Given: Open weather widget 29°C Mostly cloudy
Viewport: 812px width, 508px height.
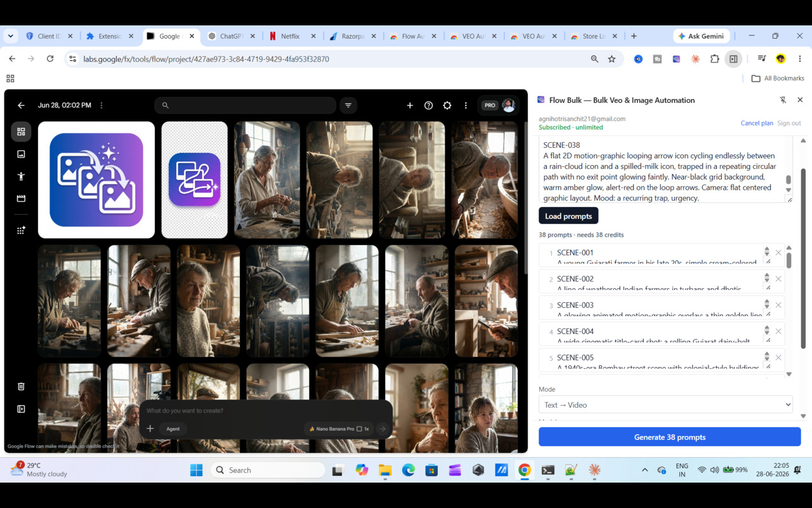Looking at the screenshot, I should (39, 470).
